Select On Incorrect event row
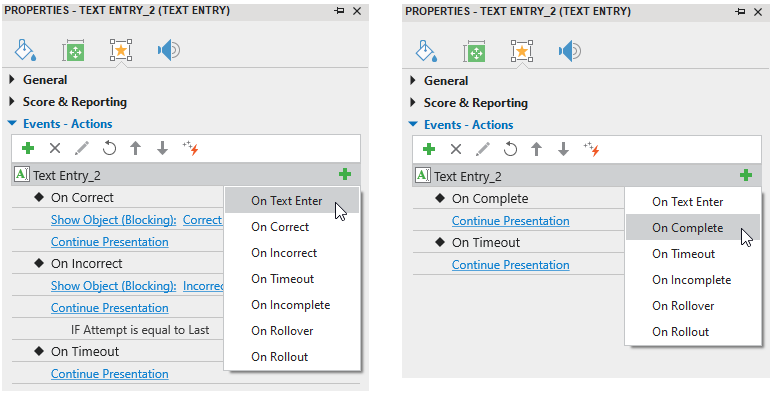 tap(117, 264)
